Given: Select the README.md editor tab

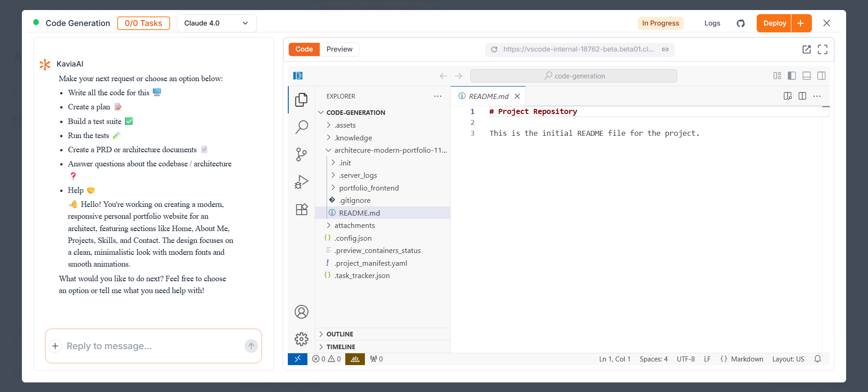Looking at the screenshot, I should (x=488, y=96).
